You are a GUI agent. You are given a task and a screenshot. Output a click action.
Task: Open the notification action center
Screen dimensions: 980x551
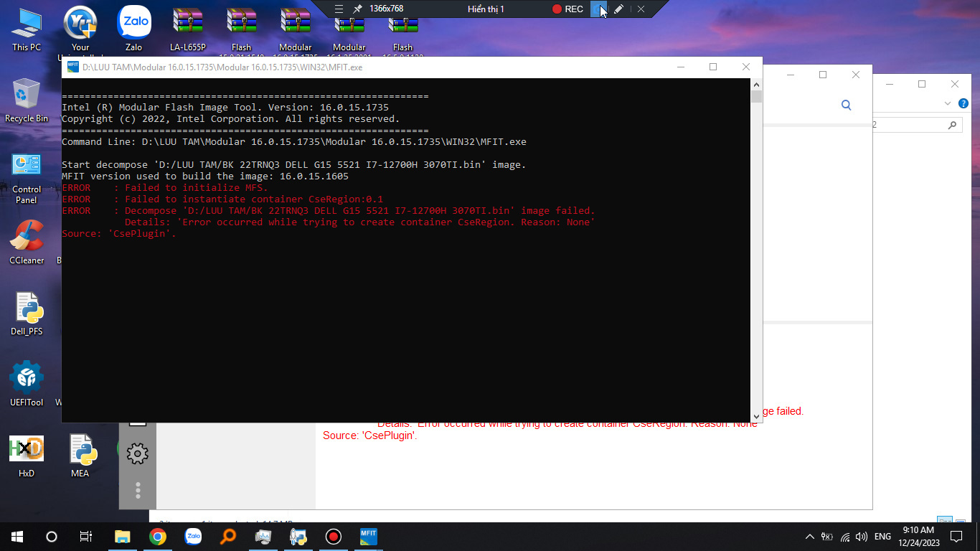(x=956, y=537)
